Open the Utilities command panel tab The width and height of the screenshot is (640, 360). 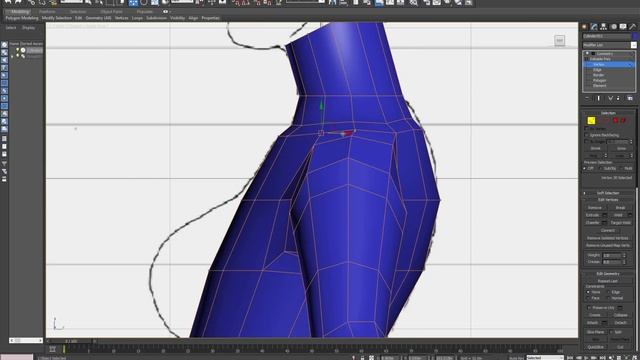click(633, 27)
